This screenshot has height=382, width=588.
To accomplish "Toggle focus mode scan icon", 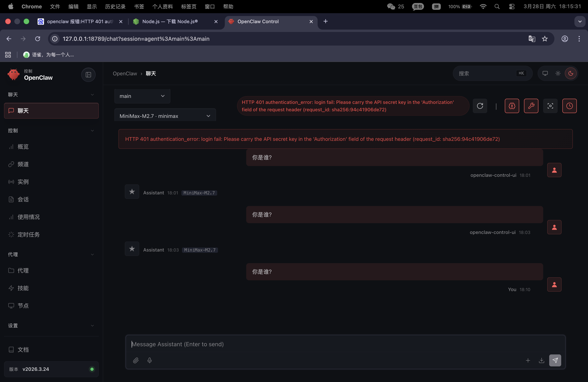I will (x=550, y=106).
